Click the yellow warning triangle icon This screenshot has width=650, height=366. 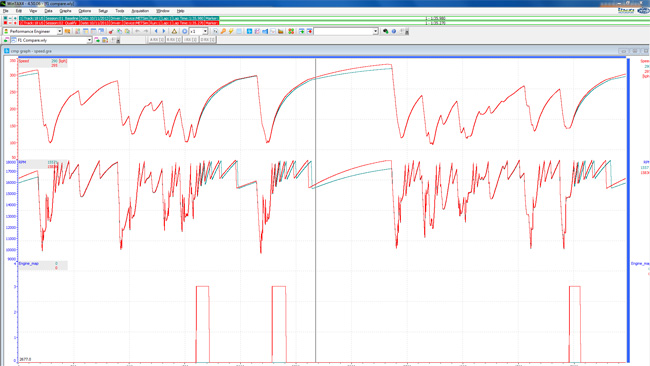point(175,32)
